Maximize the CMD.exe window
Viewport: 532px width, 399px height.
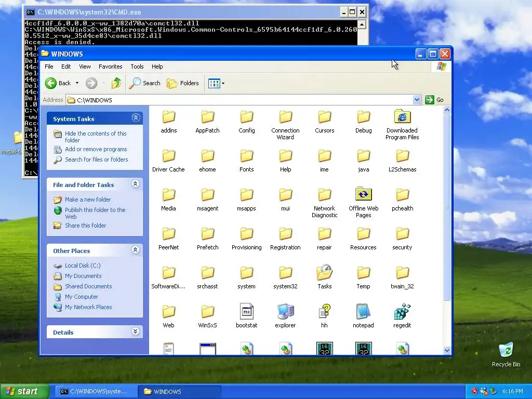tap(352, 12)
